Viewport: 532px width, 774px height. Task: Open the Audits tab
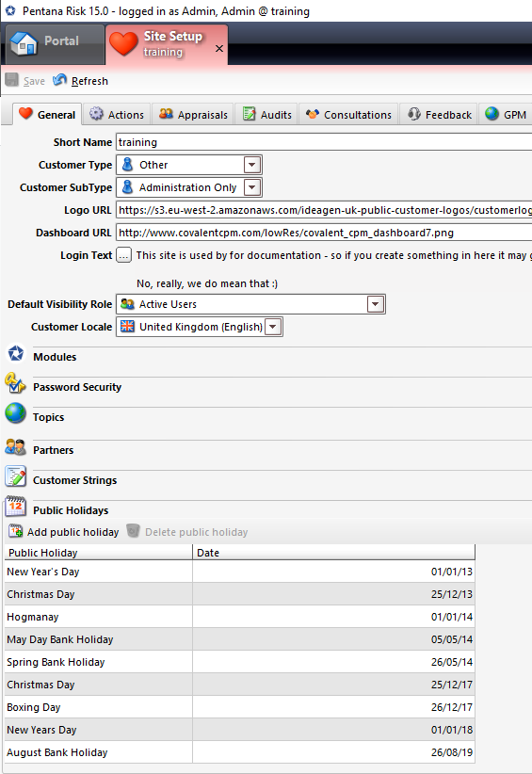[x=266, y=115]
